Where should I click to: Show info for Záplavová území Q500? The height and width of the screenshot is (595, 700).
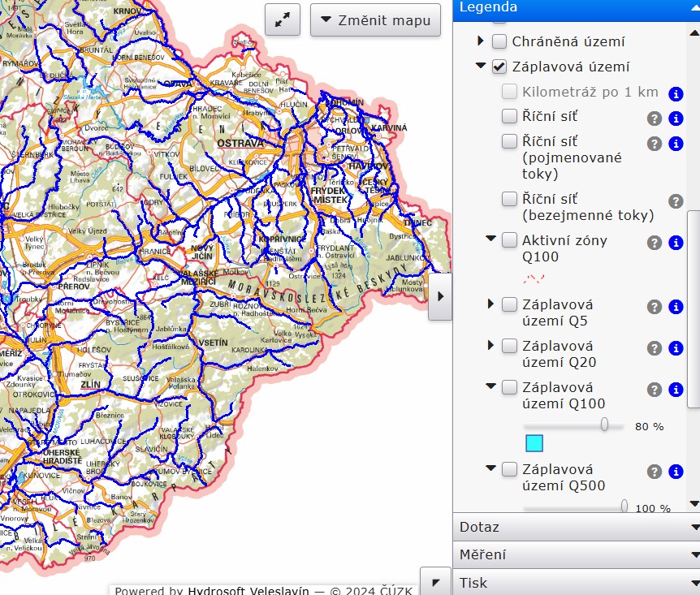[x=676, y=472]
